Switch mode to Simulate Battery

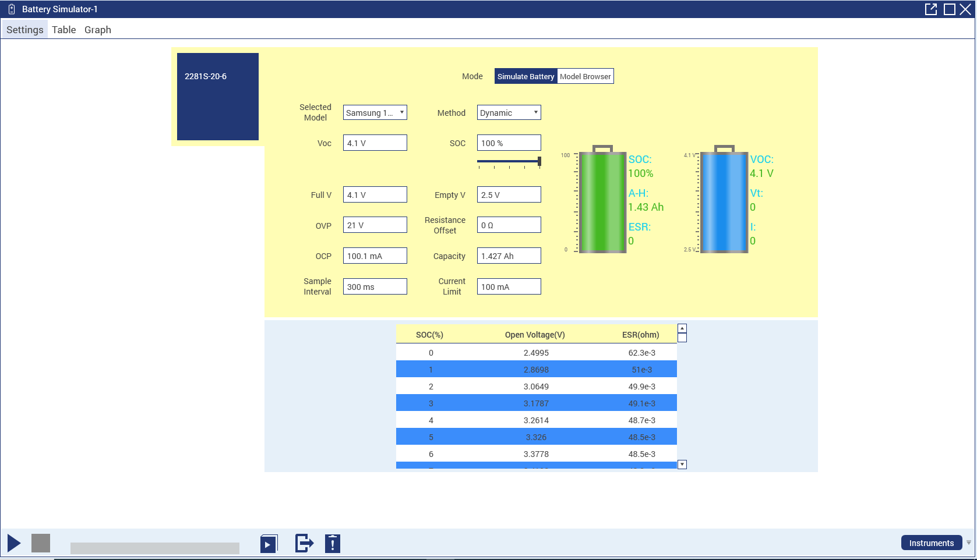pyautogui.click(x=525, y=76)
